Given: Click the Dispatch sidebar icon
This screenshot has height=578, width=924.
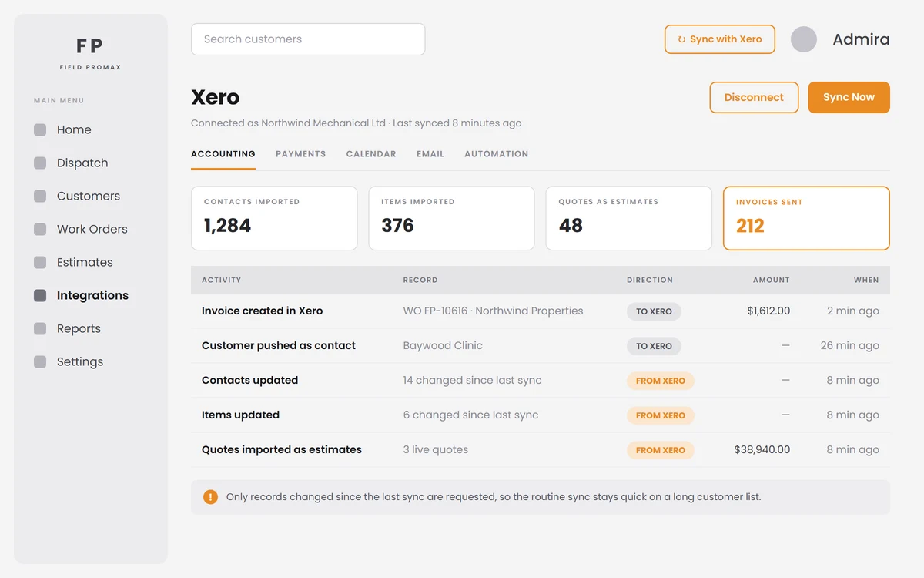Looking at the screenshot, I should point(40,163).
